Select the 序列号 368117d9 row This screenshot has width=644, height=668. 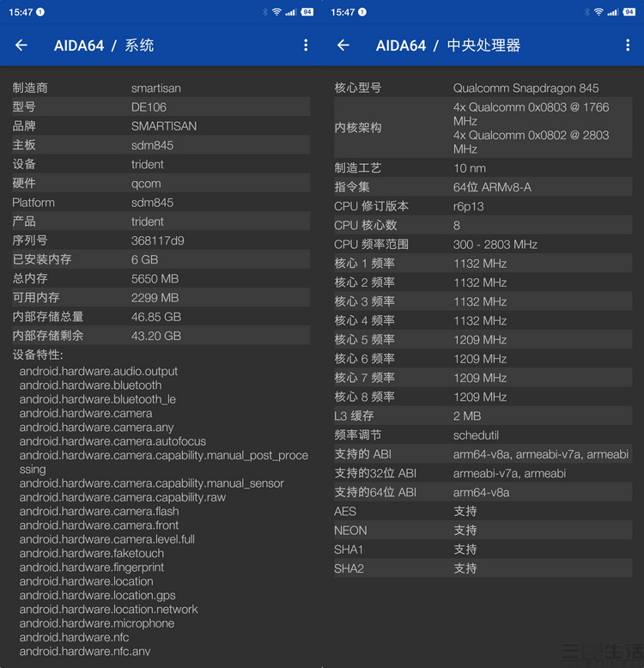161,240
